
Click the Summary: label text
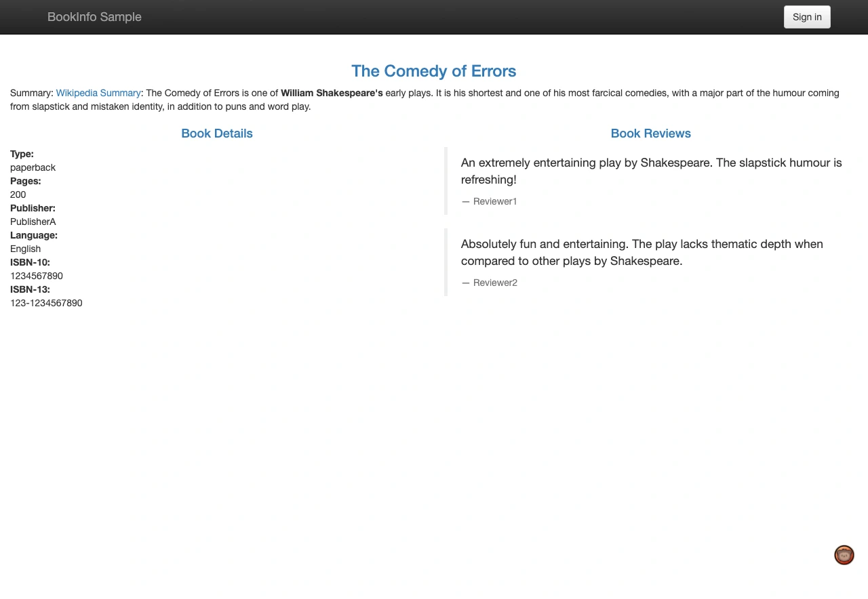(x=31, y=93)
